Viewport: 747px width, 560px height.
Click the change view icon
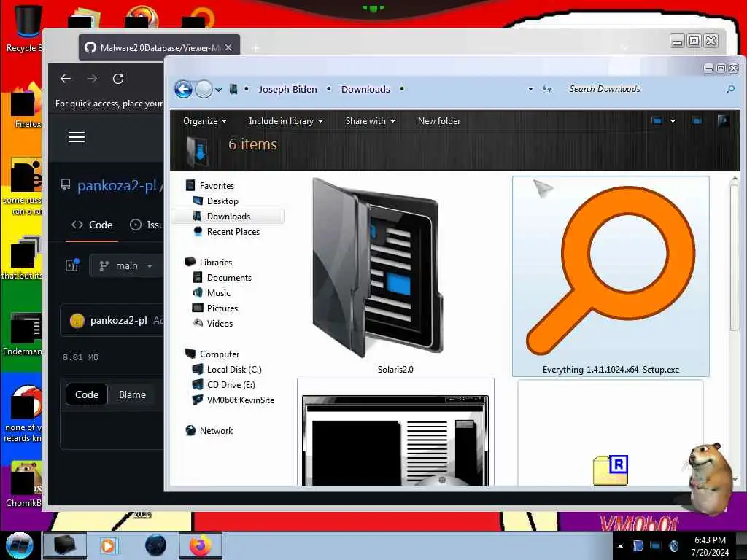pos(657,121)
